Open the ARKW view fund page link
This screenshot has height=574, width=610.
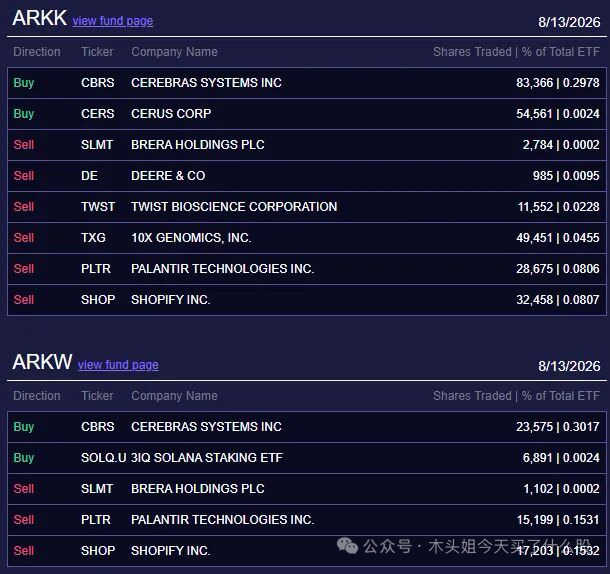pyautogui.click(x=118, y=365)
